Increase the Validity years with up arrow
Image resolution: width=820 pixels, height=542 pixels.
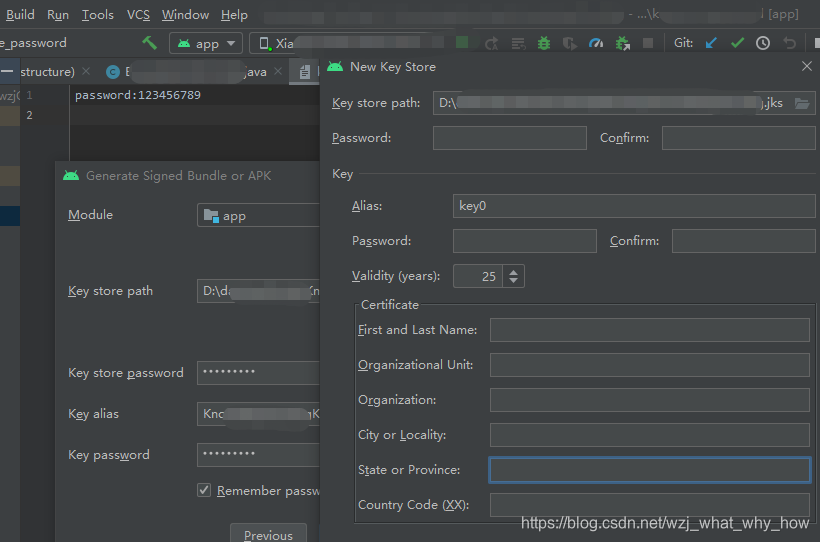tap(514, 271)
